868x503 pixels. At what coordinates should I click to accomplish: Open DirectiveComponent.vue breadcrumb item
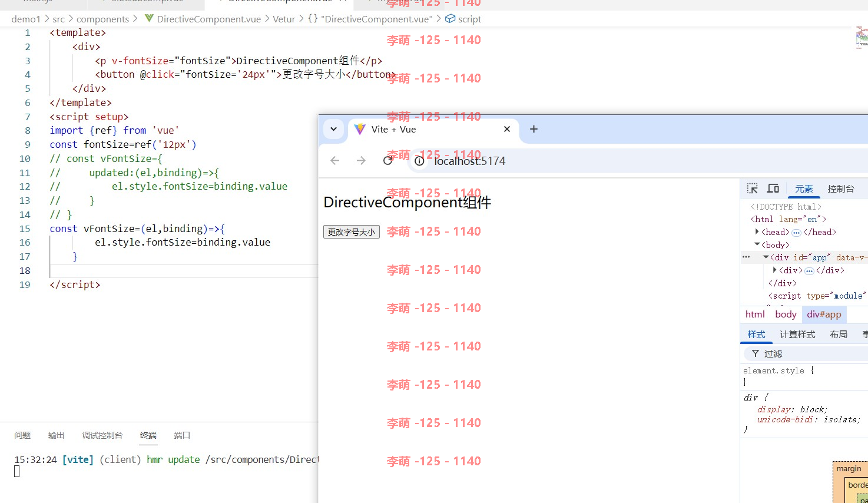pyautogui.click(x=208, y=19)
